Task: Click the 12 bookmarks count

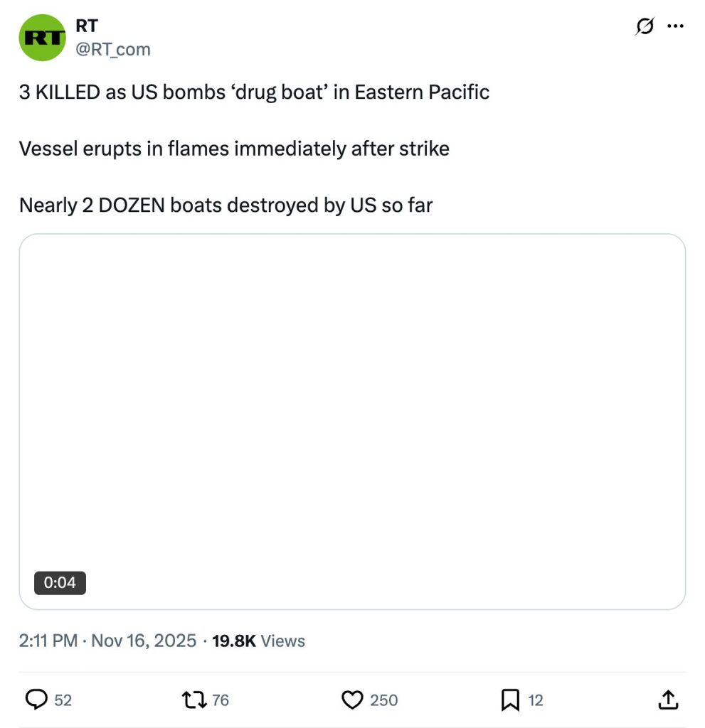Action: (536, 700)
